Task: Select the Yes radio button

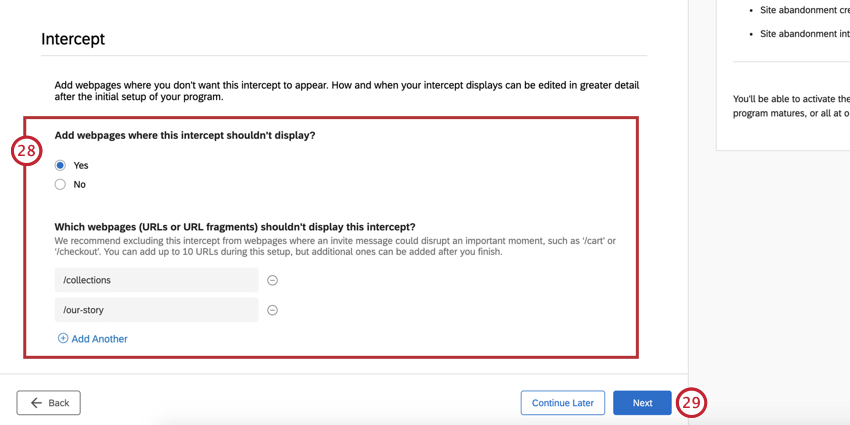Action: click(x=60, y=165)
